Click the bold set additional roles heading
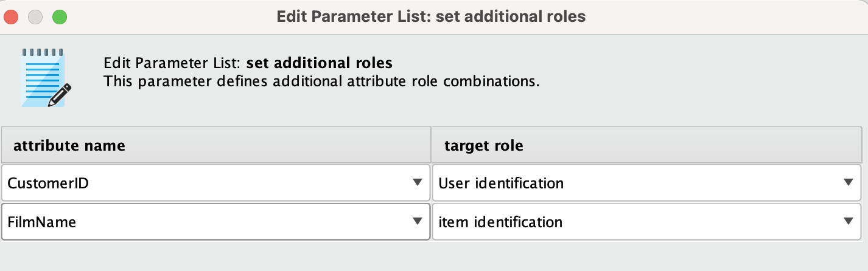Image resolution: width=868 pixels, height=271 pixels. coord(320,63)
